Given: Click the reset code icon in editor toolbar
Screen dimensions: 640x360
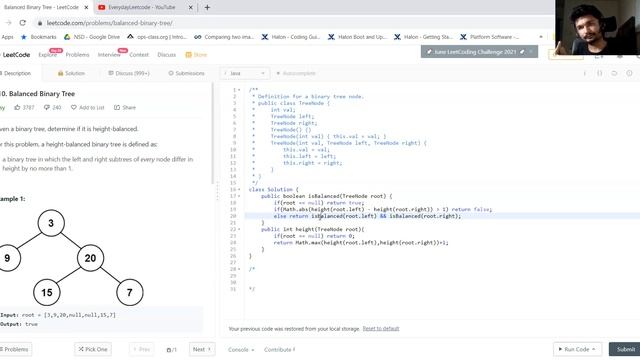Looking at the screenshot, I should (614, 73).
